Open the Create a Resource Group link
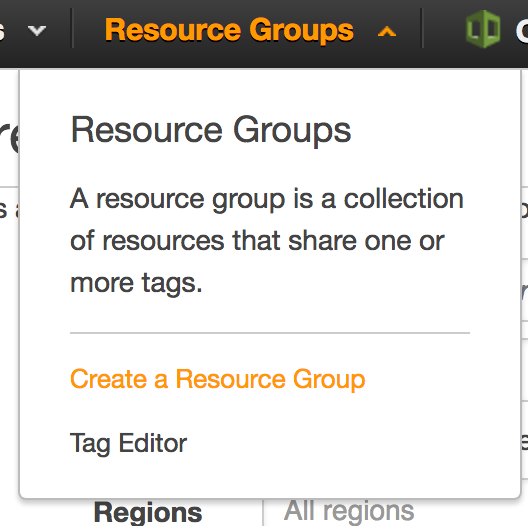This screenshot has width=528, height=526. tap(218, 379)
